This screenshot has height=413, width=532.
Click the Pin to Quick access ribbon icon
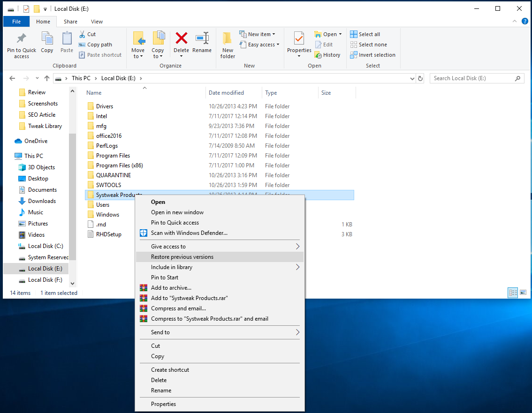pos(22,38)
